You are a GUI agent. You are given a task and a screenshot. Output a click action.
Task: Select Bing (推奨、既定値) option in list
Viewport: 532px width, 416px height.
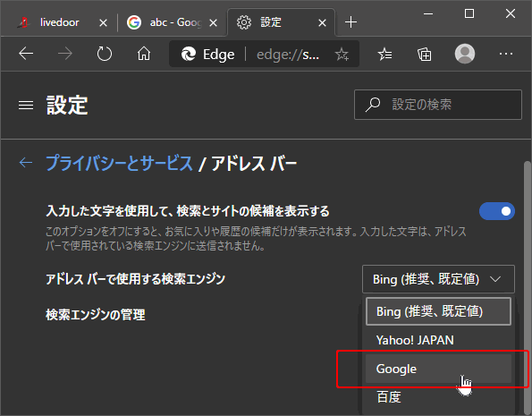[438, 311]
